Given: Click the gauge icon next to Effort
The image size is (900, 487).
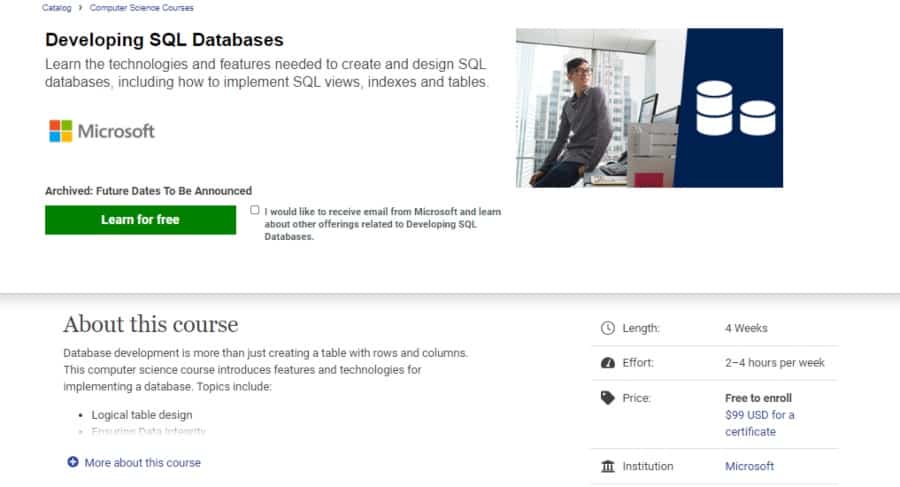Looking at the screenshot, I should click(607, 363).
